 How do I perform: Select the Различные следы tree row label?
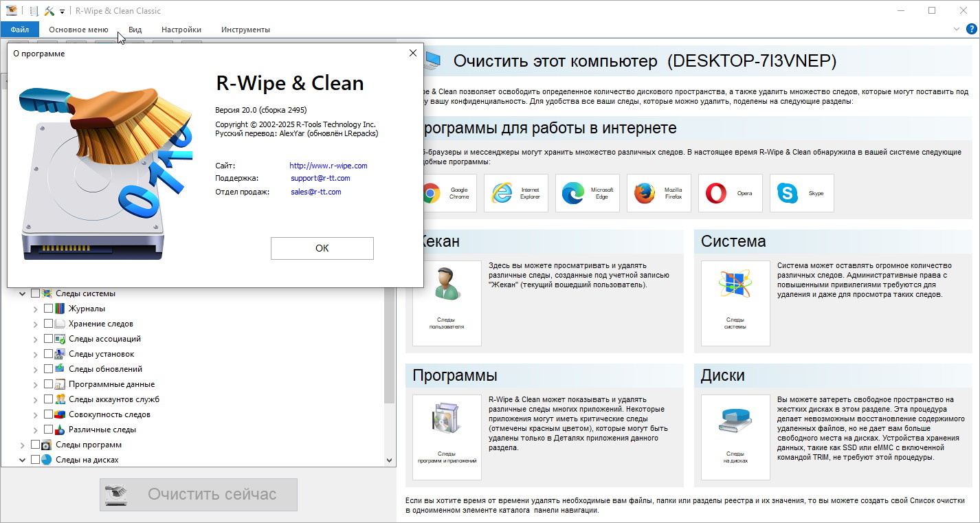coord(102,430)
